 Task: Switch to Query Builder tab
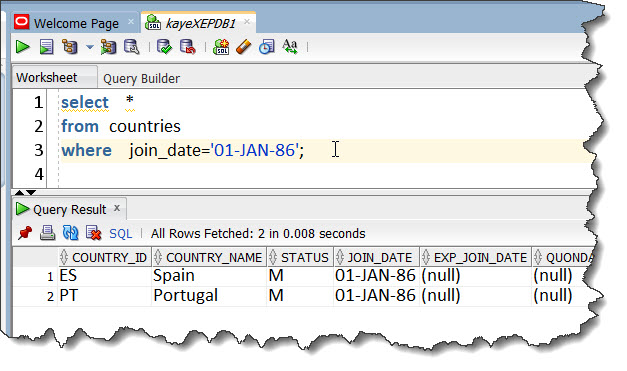pos(142,78)
